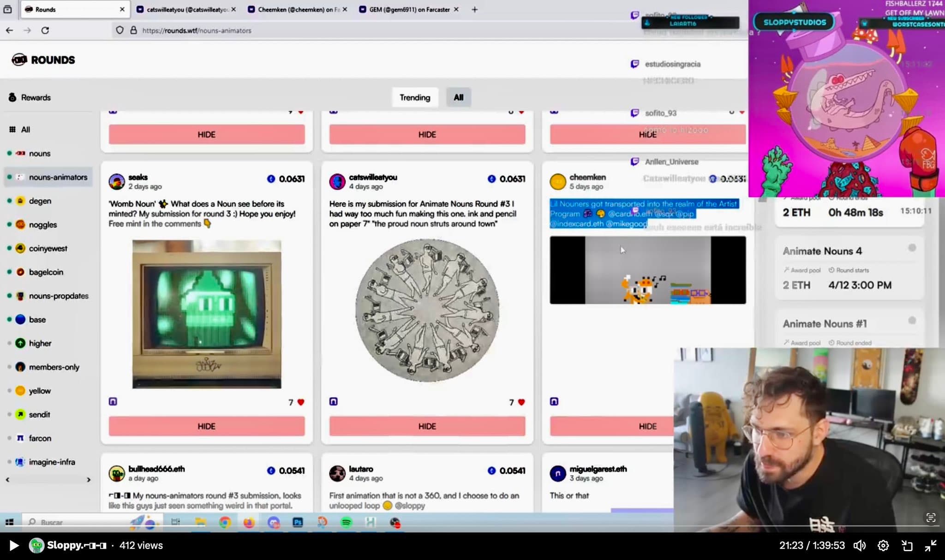
Task: Mute the video with speaker icon
Action: [860, 546]
